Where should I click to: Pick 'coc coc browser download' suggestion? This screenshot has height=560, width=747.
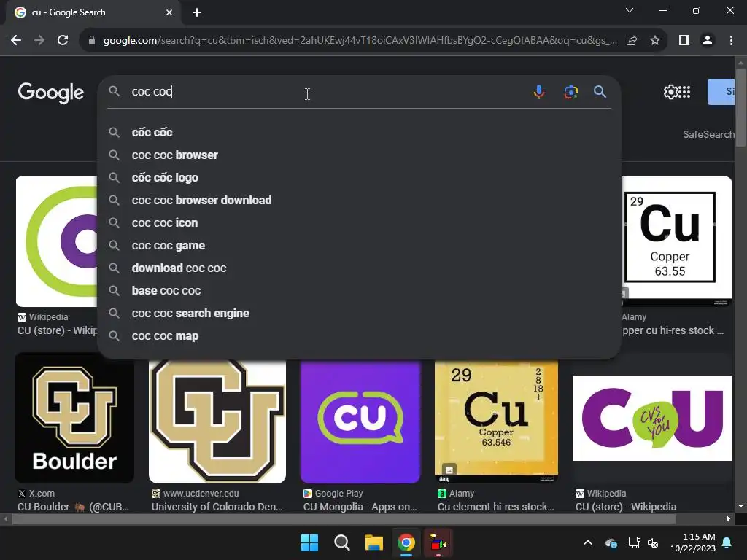(x=359, y=200)
